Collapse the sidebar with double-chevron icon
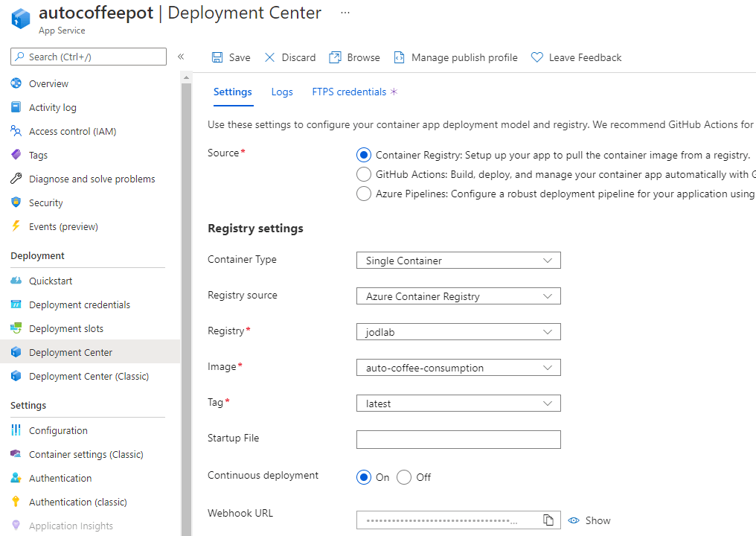 coord(181,57)
